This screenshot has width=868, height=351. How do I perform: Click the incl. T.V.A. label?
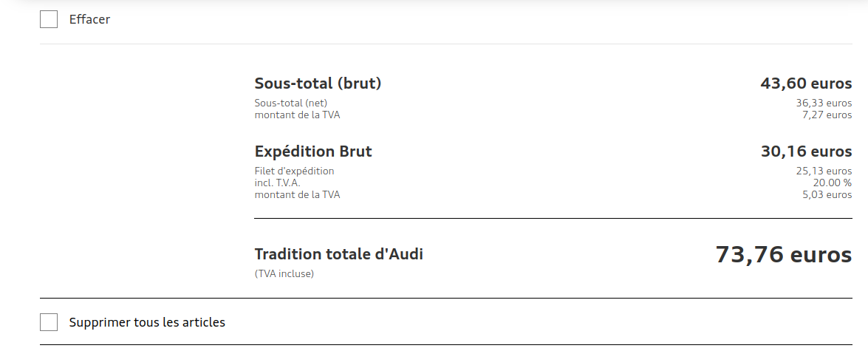[x=278, y=183]
